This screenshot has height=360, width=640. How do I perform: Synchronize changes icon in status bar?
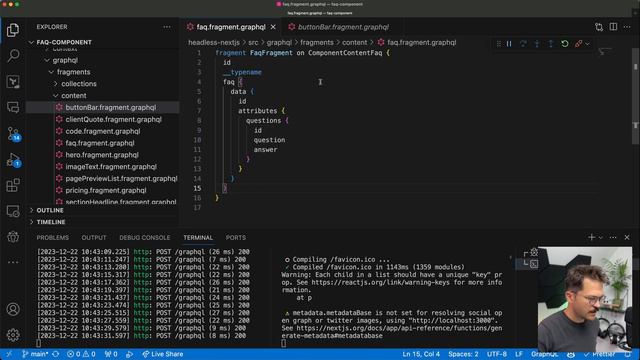[56, 354]
